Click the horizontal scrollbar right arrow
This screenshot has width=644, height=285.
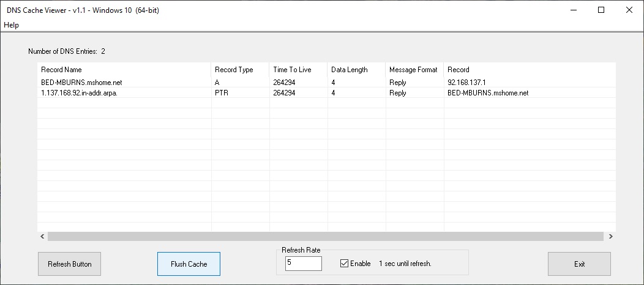(610, 236)
